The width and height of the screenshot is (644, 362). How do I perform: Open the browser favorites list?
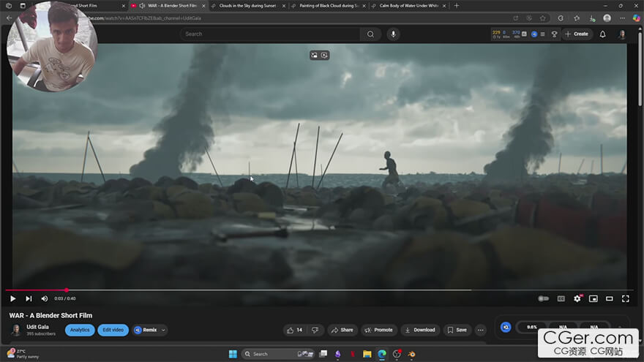pyautogui.click(x=577, y=18)
